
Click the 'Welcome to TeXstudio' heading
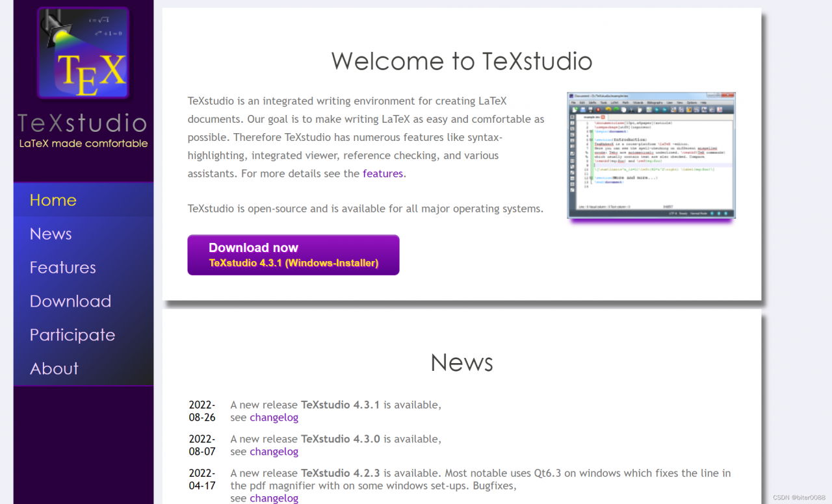coord(461,61)
